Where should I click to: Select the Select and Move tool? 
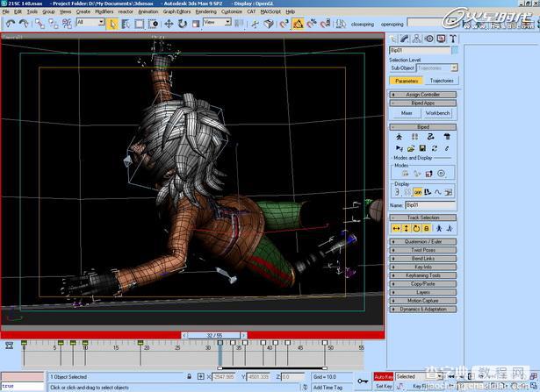click(x=169, y=24)
